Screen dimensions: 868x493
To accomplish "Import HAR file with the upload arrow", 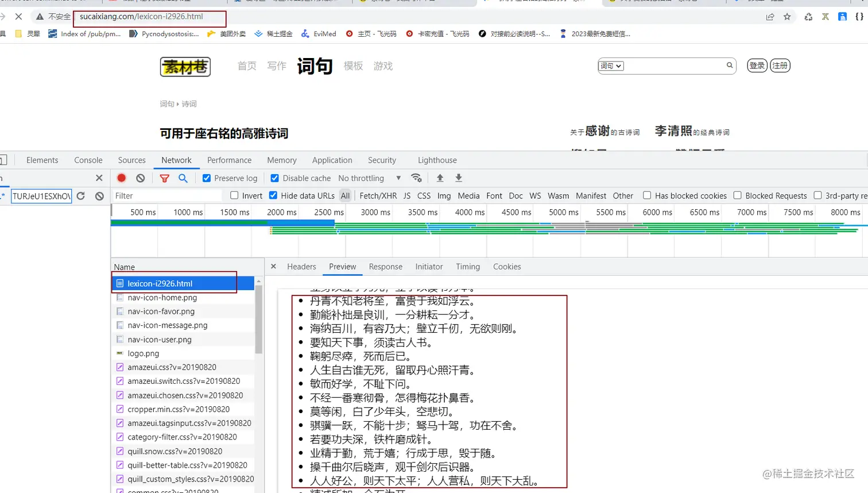I will (440, 178).
